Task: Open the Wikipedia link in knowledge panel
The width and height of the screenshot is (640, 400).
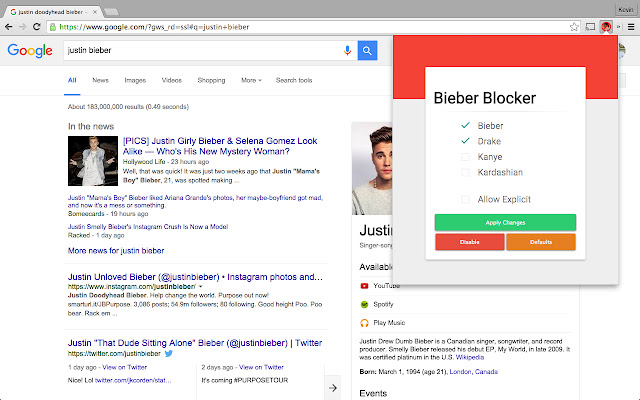Action: (x=470, y=357)
